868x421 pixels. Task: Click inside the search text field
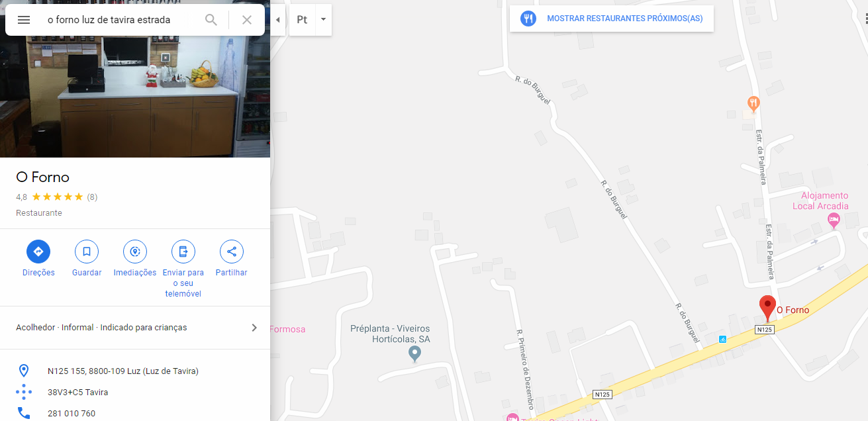coord(119,20)
